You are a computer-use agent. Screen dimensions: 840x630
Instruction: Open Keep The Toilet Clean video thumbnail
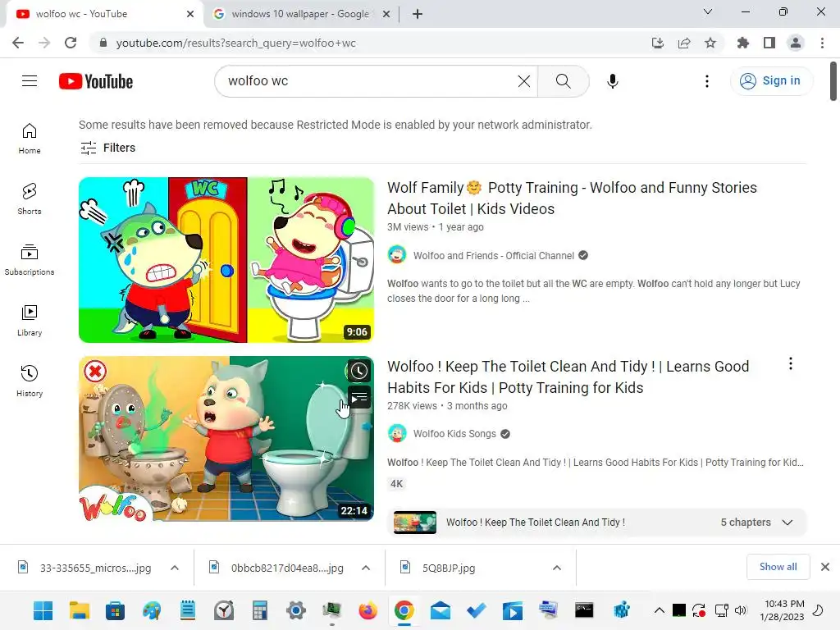226,439
